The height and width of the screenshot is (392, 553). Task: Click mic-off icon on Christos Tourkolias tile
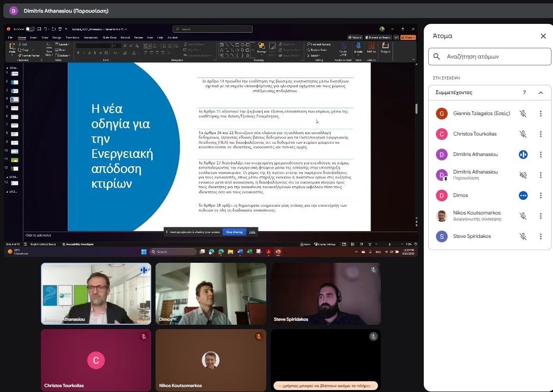[144, 336]
